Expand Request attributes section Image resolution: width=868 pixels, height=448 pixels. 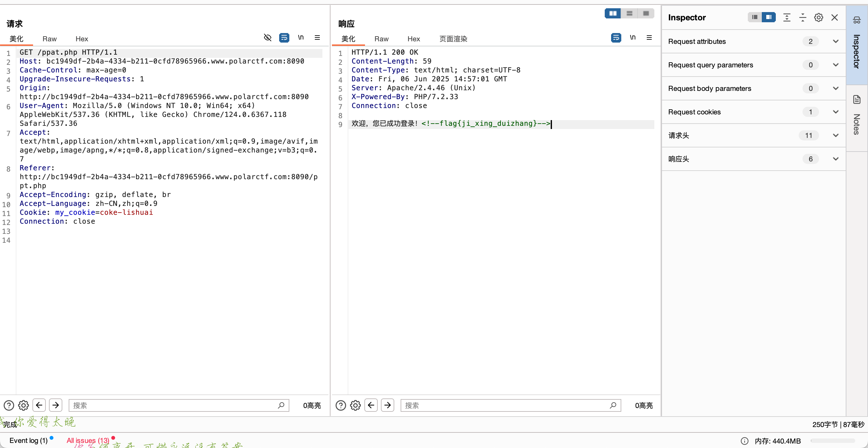tap(835, 41)
